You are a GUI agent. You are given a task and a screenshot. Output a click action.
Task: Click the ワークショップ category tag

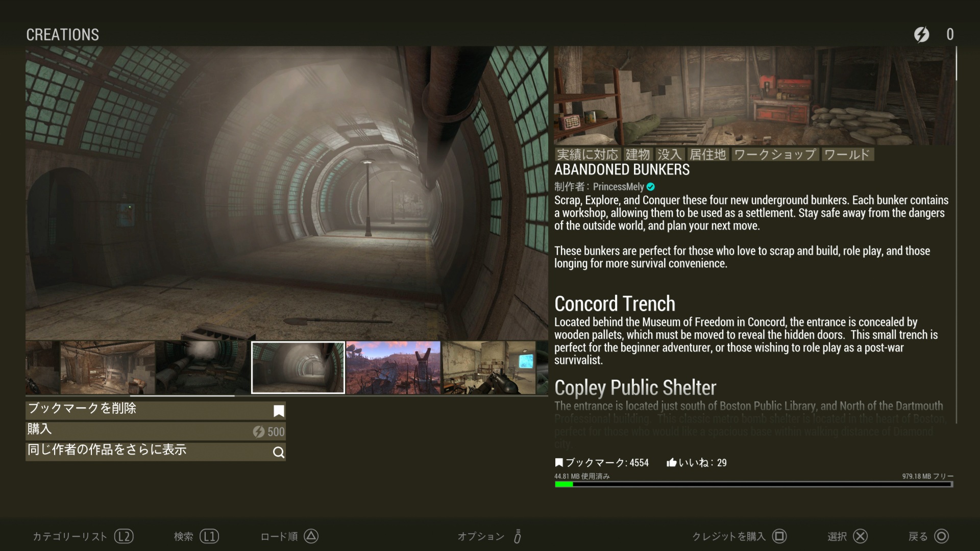pos(775,155)
